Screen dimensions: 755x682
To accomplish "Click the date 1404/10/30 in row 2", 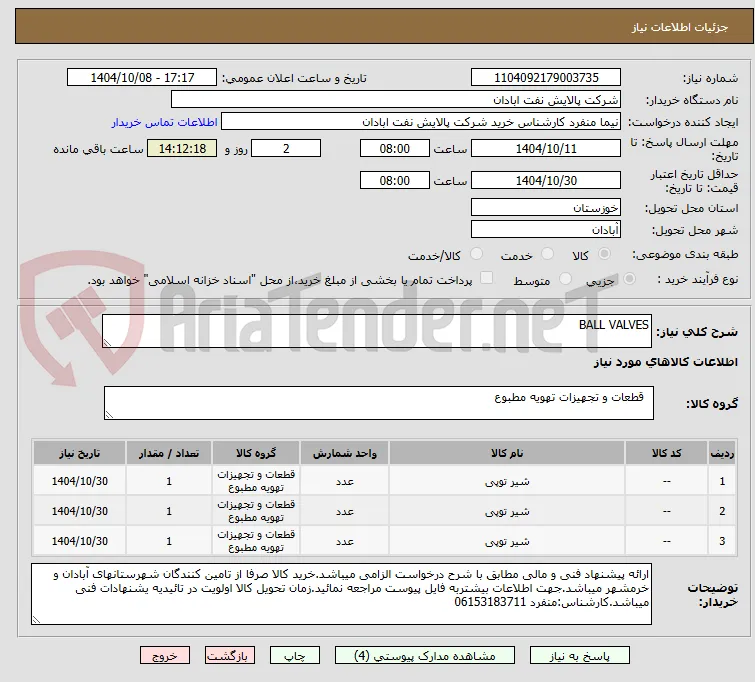I will pyautogui.click(x=80, y=511).
